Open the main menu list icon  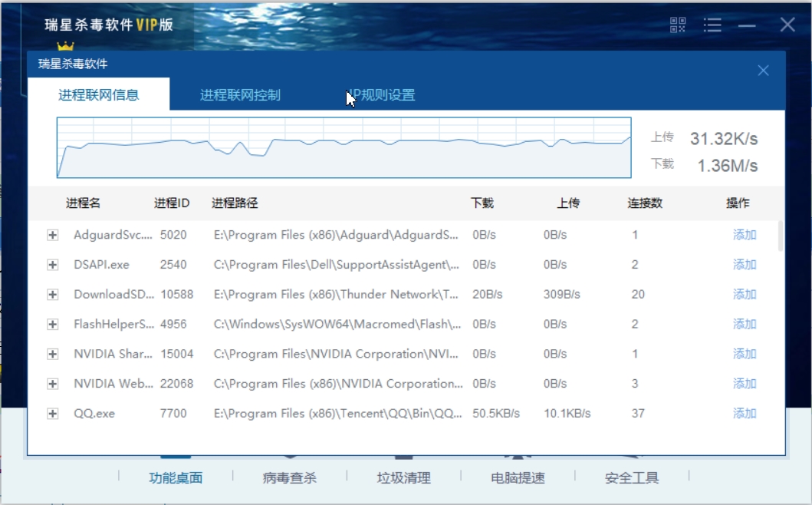712,25
